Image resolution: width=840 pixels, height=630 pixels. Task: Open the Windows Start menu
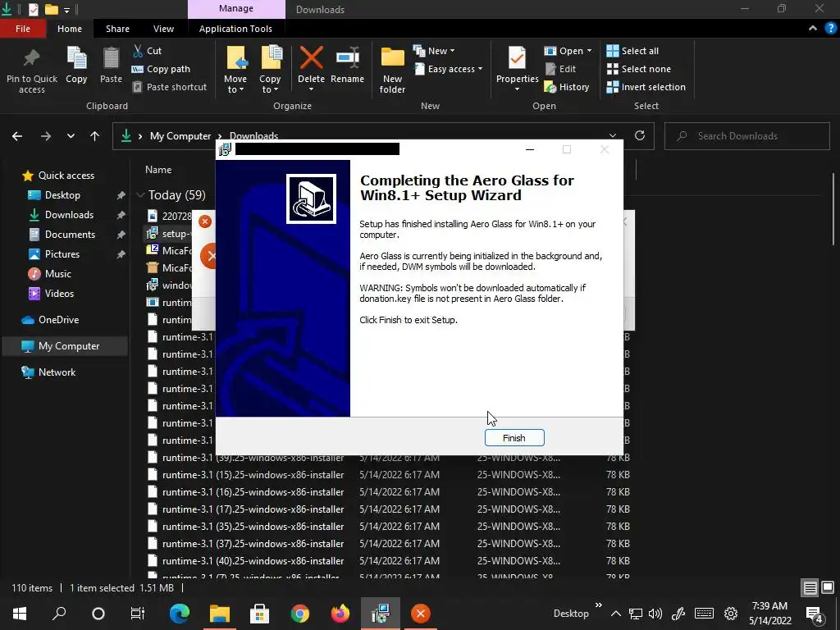[x=20, y=614]
